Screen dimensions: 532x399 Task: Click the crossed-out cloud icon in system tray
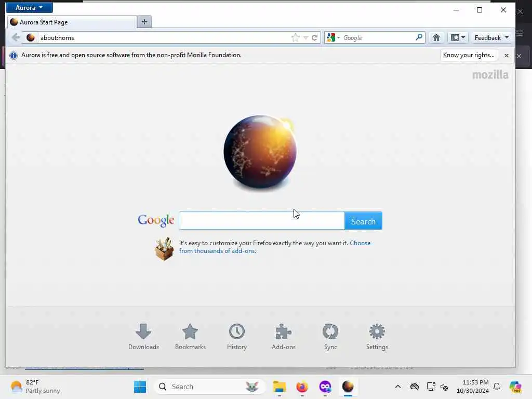414,387
